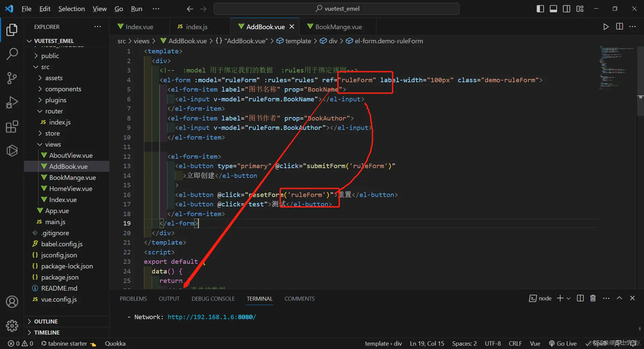Open the File menu

pyautogui.click(x=26, y=9)
